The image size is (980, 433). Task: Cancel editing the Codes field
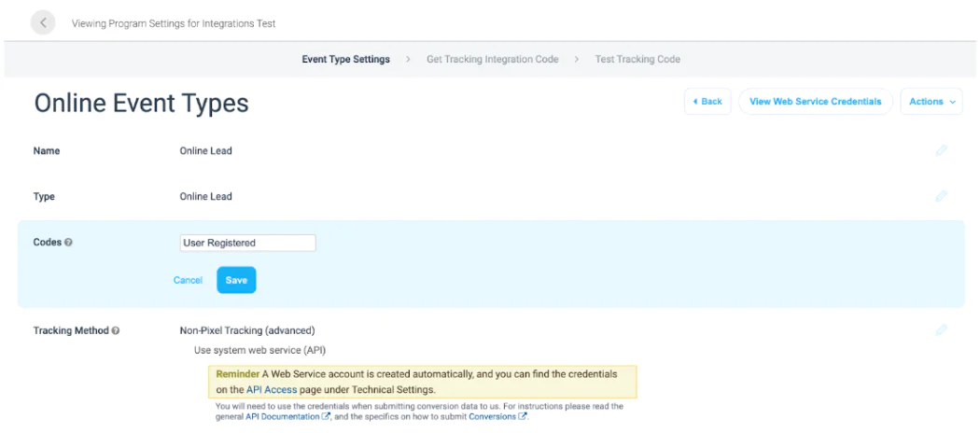(188, 280)
